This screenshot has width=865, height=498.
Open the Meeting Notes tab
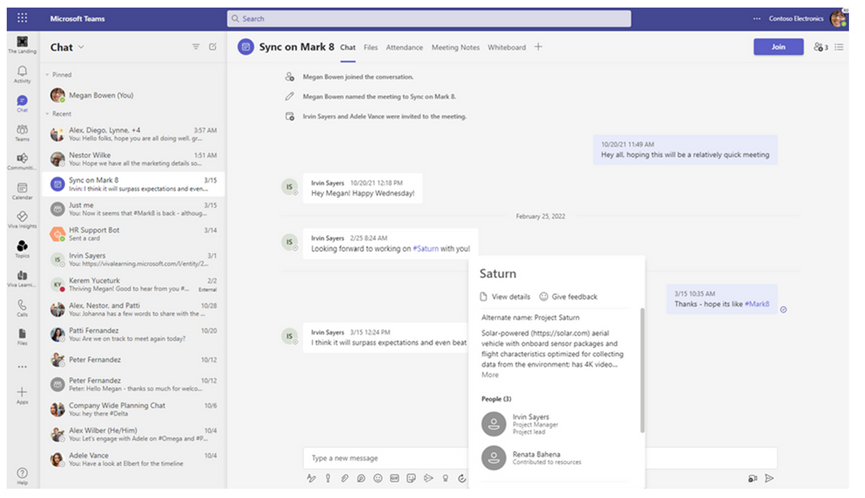pos(456,47)
